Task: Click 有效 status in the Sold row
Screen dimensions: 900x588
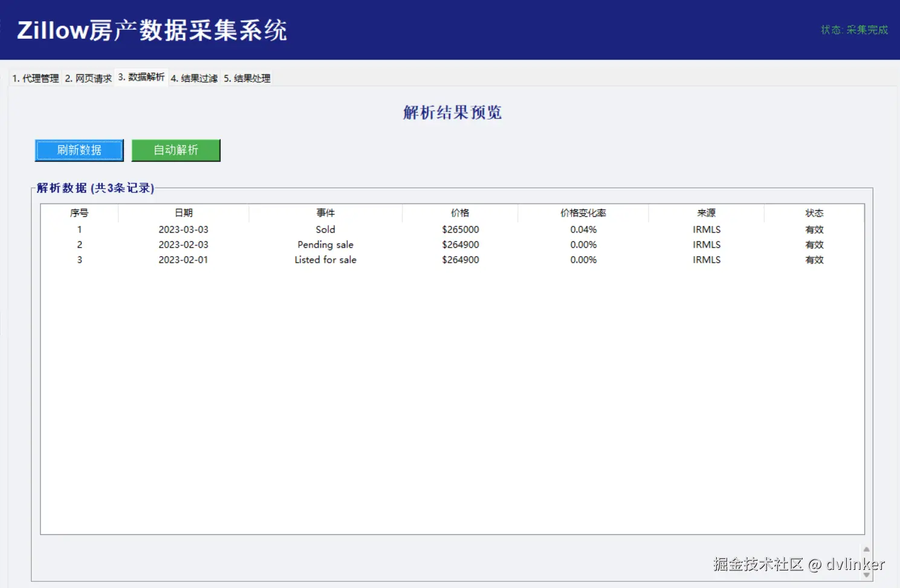Action: click(814, 230)
